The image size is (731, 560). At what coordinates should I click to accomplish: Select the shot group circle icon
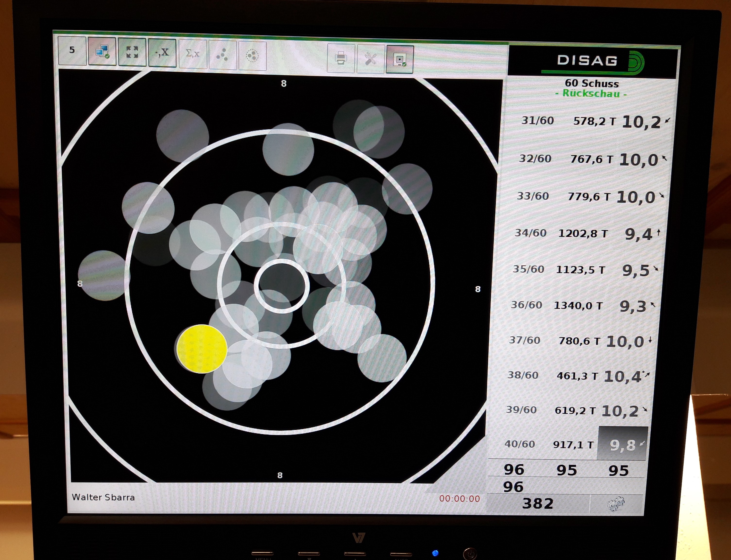252,56
